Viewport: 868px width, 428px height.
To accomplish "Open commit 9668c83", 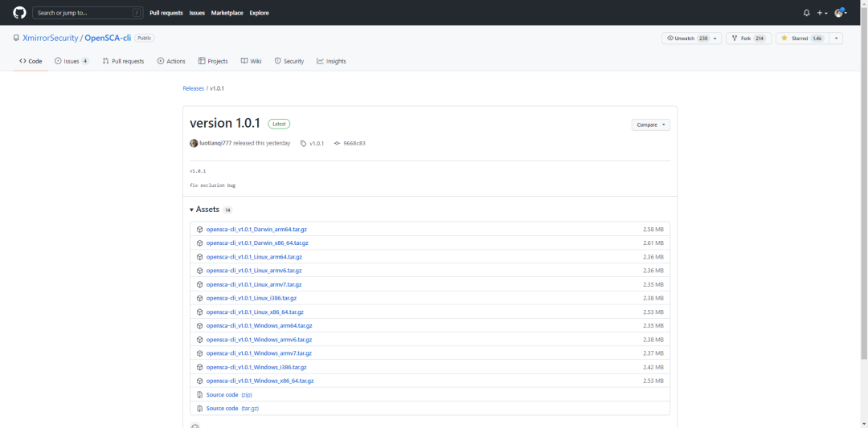I will tap(350, 143).
